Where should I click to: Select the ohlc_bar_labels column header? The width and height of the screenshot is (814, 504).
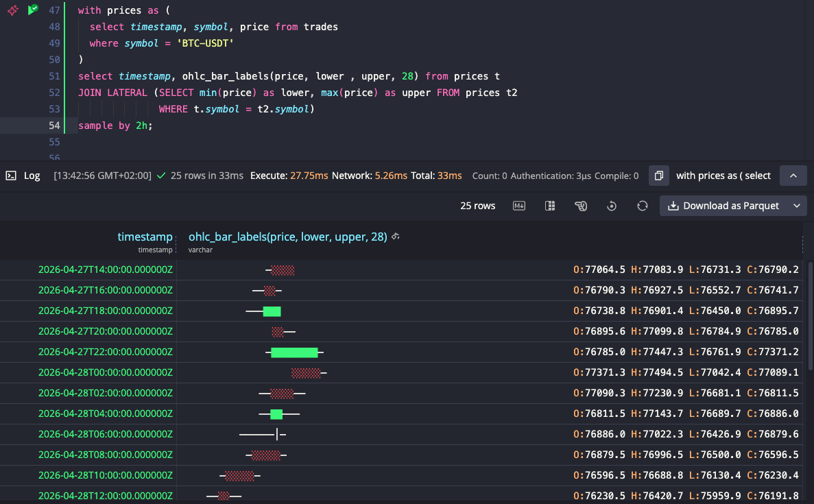click(x=287, y=237)
